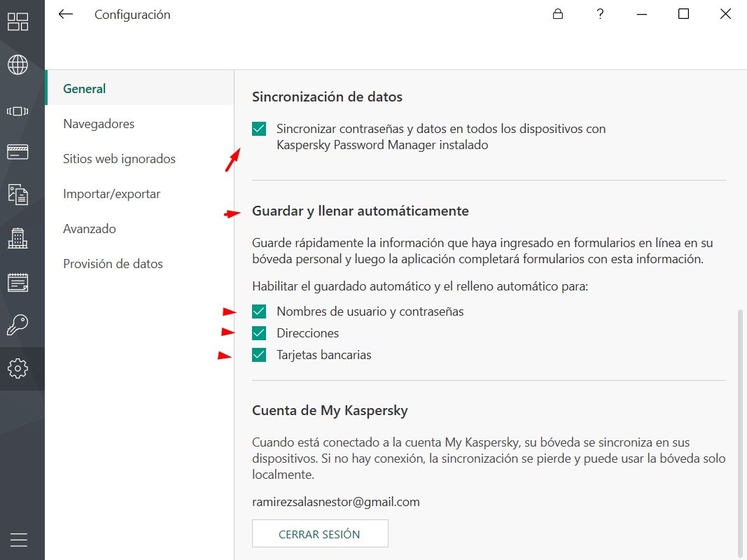Viewport: 747px width, 560px height.
Task: Click the Sincronización de datos heading
Action: click(327, 97)
